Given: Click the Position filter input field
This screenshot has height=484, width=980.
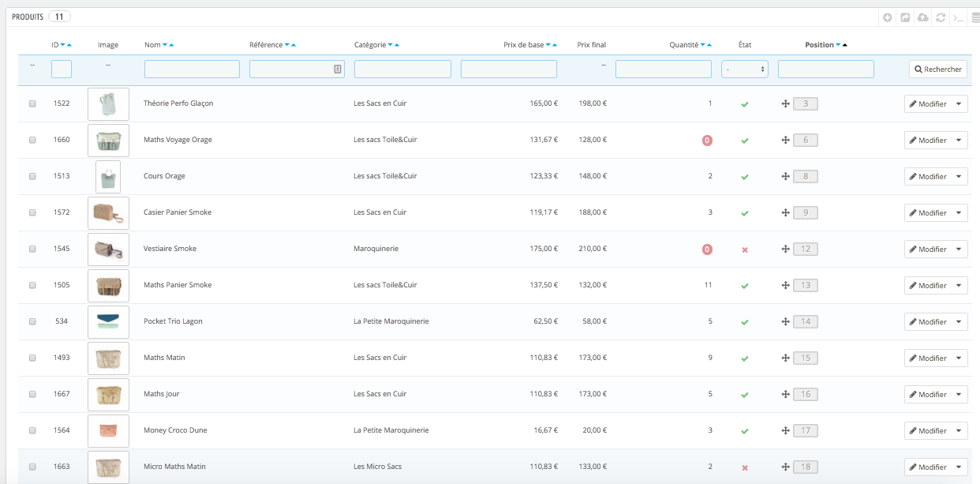Looking at the screenshot, I should [x=826, y=69].
